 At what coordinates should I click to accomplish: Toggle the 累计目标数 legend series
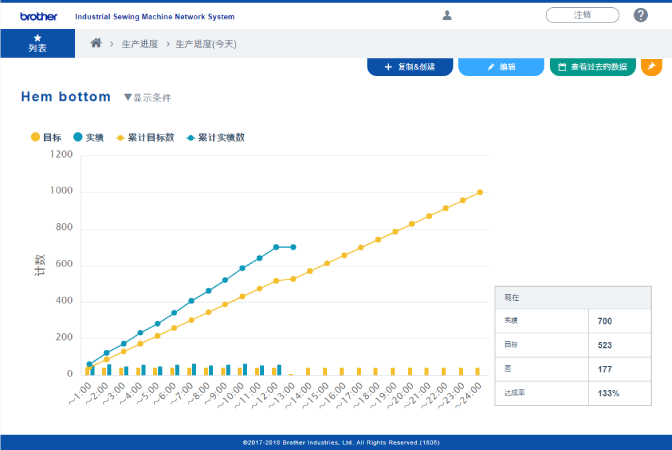tap(146, 137)
